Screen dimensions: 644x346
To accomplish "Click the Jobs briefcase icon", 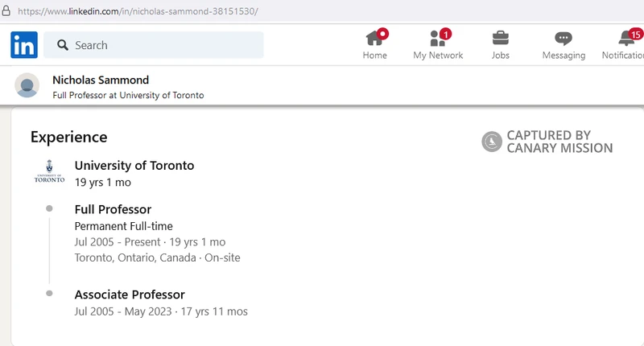I will coord(500,38).
